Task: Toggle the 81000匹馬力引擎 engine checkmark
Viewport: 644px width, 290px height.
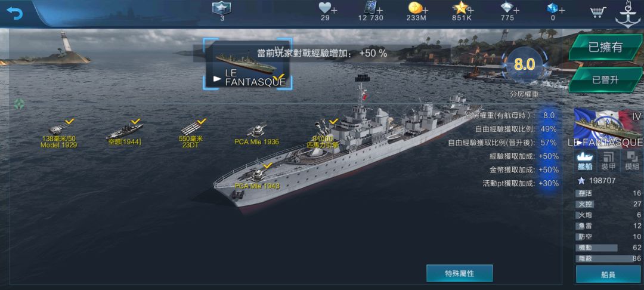Action: pos(333,121)
